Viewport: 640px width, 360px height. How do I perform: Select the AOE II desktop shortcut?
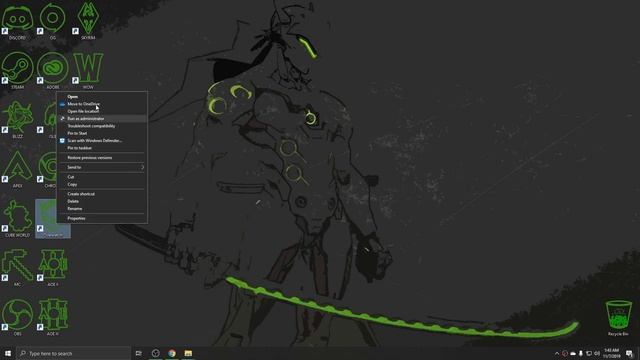point(53,318)
